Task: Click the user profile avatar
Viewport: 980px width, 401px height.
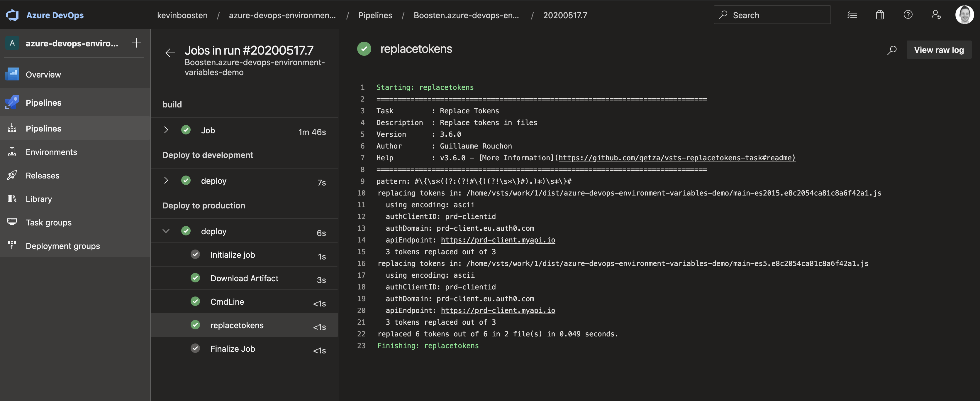Action: pyautogui.click(x=965, y=15)
